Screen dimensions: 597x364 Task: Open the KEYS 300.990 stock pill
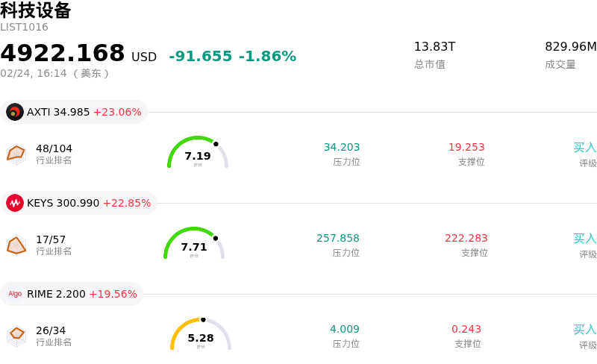point(79,203)
